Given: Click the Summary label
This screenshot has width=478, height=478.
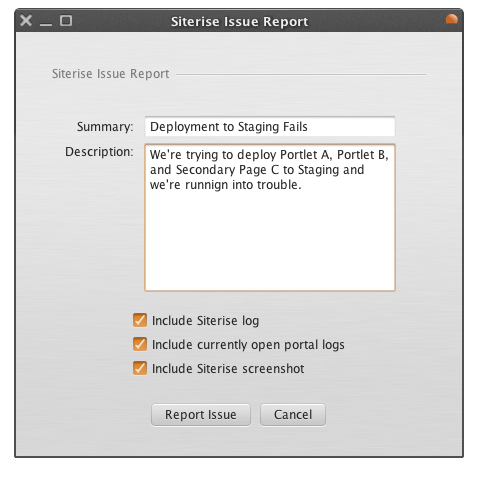Looking at the screenshot, I should [105, 127].
